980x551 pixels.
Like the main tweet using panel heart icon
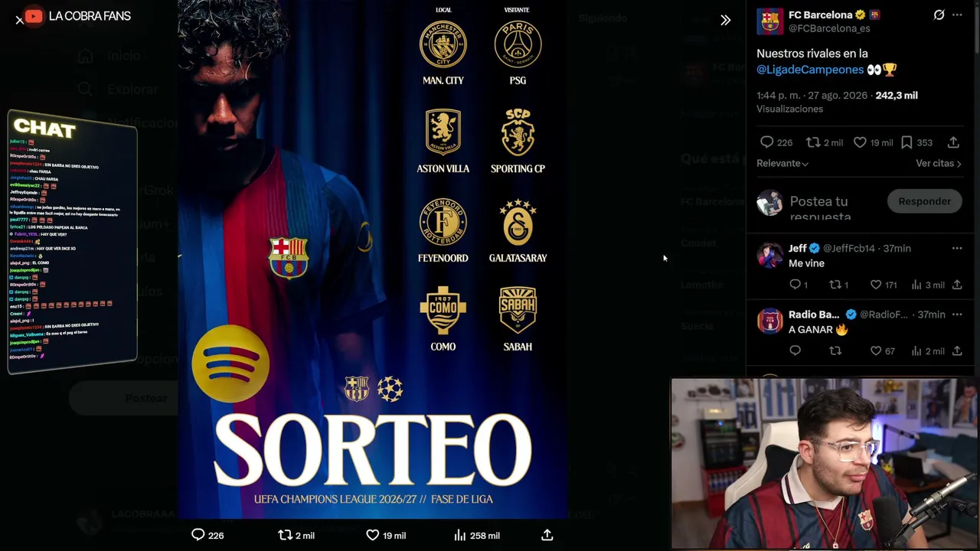(860, 142)
